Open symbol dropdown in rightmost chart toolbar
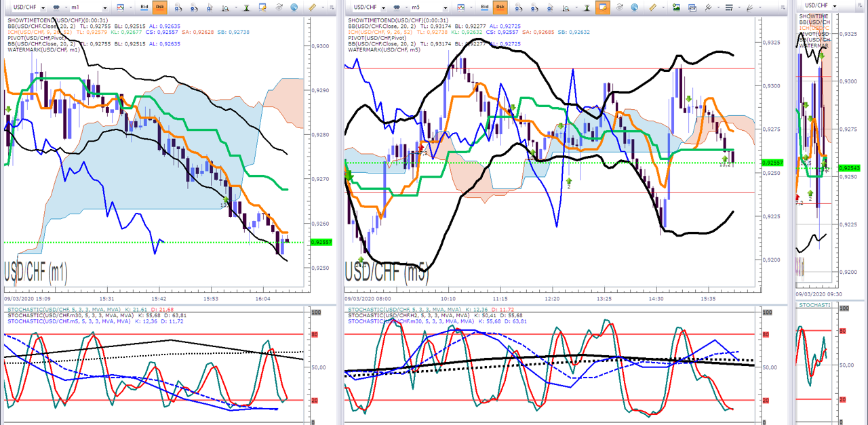 (x=835, y=5)
